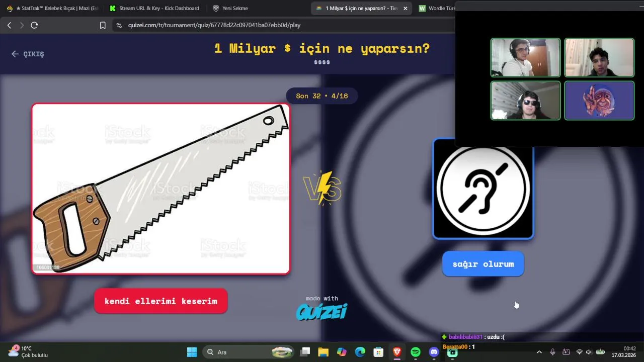The image size is (644, 362).
Task: Click the volume speaker tray icon
Action: [x=589, y=352]
